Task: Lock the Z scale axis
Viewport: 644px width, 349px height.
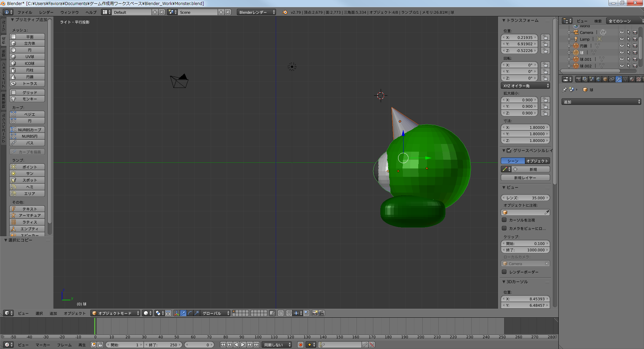Action: (545, 113)
